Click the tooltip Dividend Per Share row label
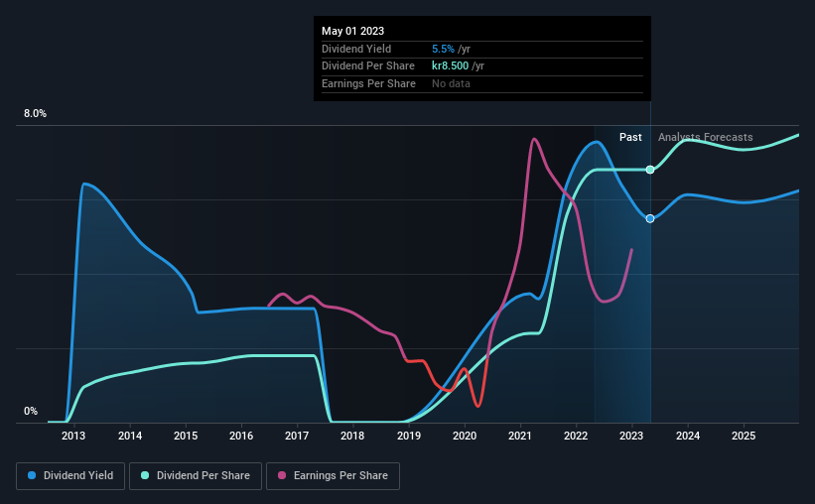 tap(368, 66)
